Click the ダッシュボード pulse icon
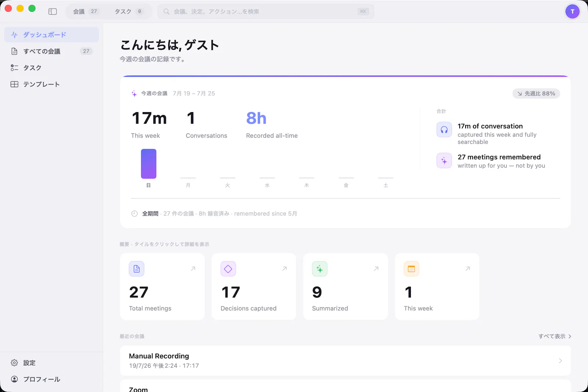588x392 pixels. pyautogui.click(x=14, y=35)
